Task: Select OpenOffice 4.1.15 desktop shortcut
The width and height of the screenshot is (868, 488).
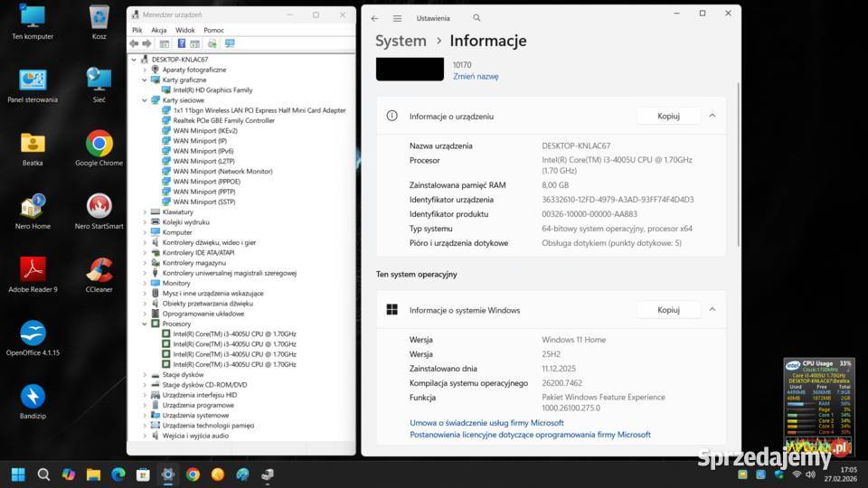Action: tap(33, 338)
